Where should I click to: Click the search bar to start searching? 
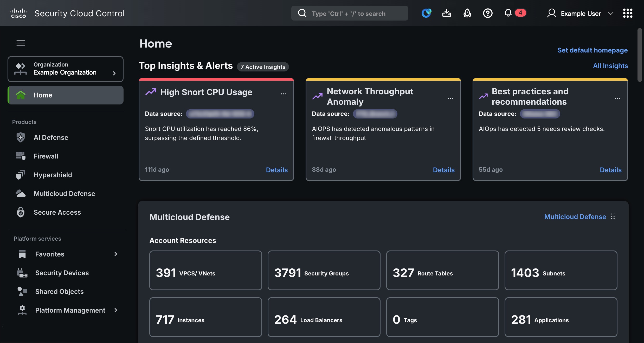(350, 13)
